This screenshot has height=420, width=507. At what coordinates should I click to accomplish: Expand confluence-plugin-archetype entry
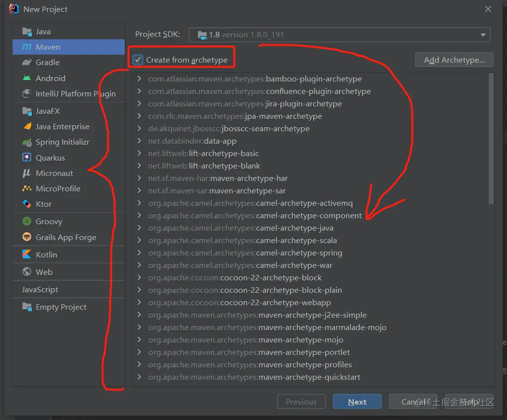click(139, 91)
